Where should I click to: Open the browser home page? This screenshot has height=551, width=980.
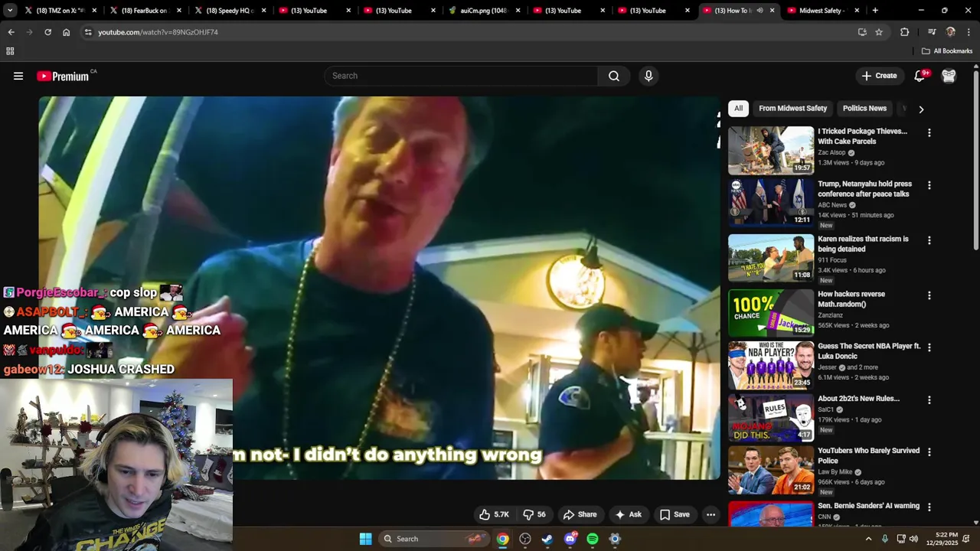66,32
